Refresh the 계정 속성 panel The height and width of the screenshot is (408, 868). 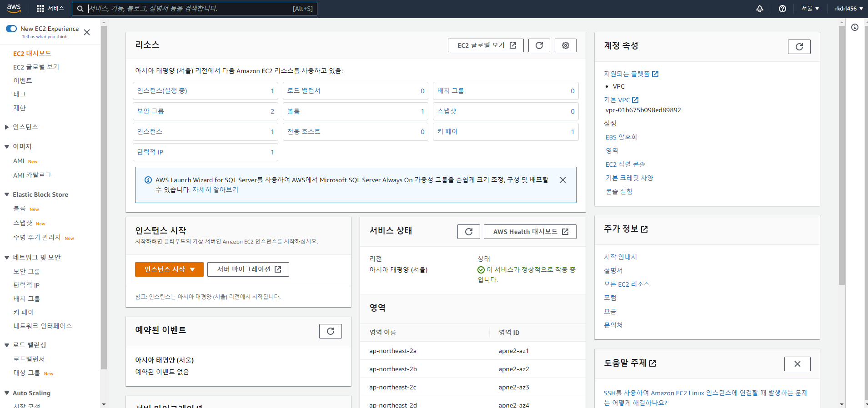click(799, 47)
